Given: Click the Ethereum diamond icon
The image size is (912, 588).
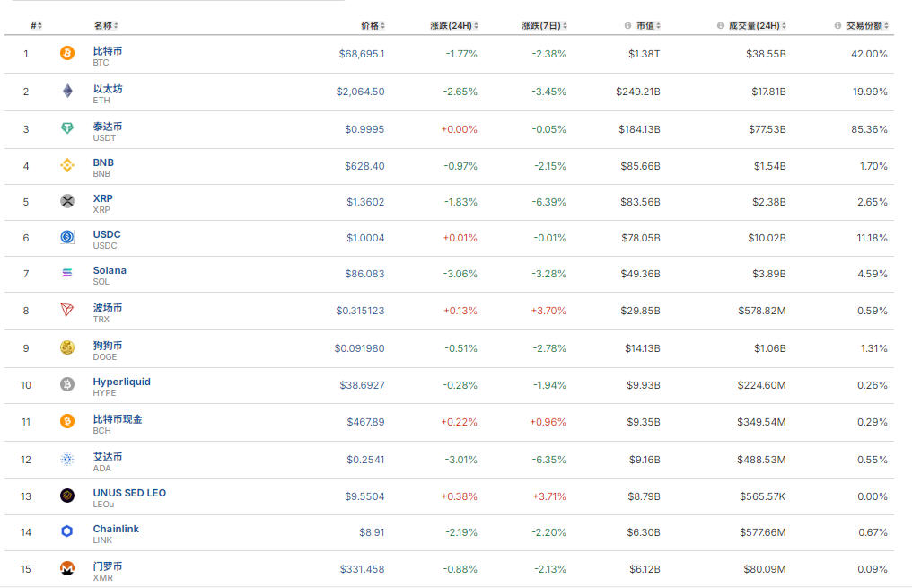Looking at the screenshot, I should (x=67, y=91).
